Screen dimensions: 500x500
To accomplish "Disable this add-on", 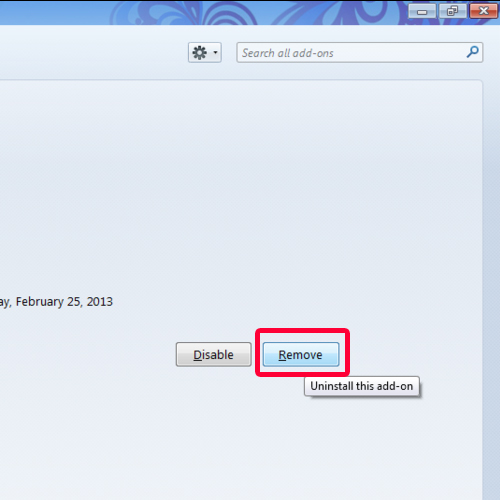I will (x=213, y=354).
